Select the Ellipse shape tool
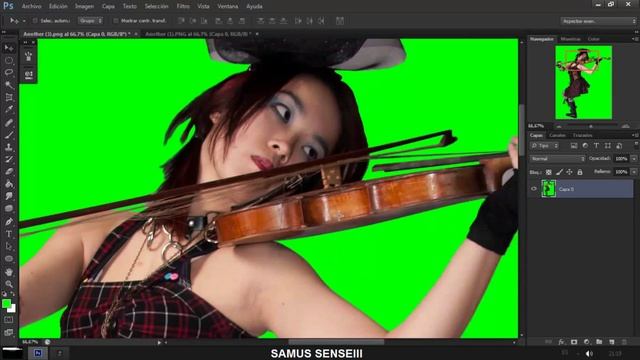Image resolution: width=640 pixels, height=360 pixels. click(x=9, y=259)
